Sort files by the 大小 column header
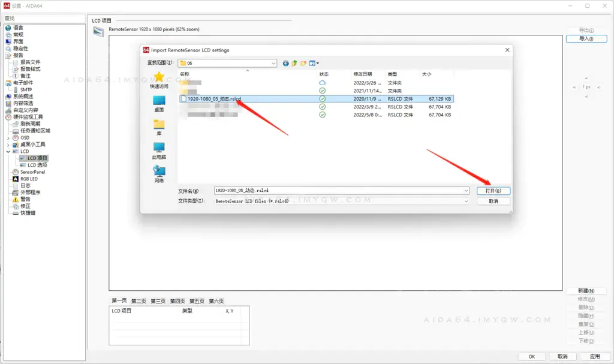 [x=437, y=74]
